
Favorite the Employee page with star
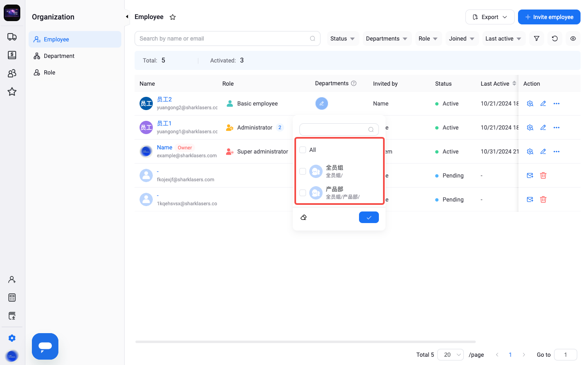173,17
